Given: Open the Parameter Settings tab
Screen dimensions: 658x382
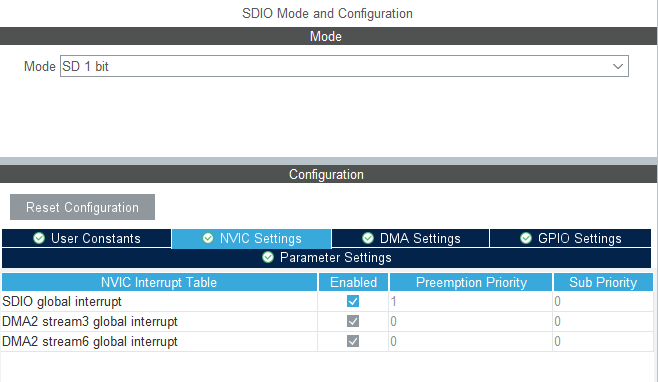Looking at the screenshot, I should (326, 257).
